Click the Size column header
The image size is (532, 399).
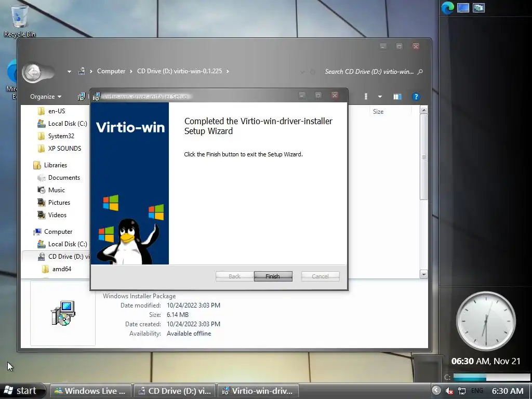click(378, 111)
